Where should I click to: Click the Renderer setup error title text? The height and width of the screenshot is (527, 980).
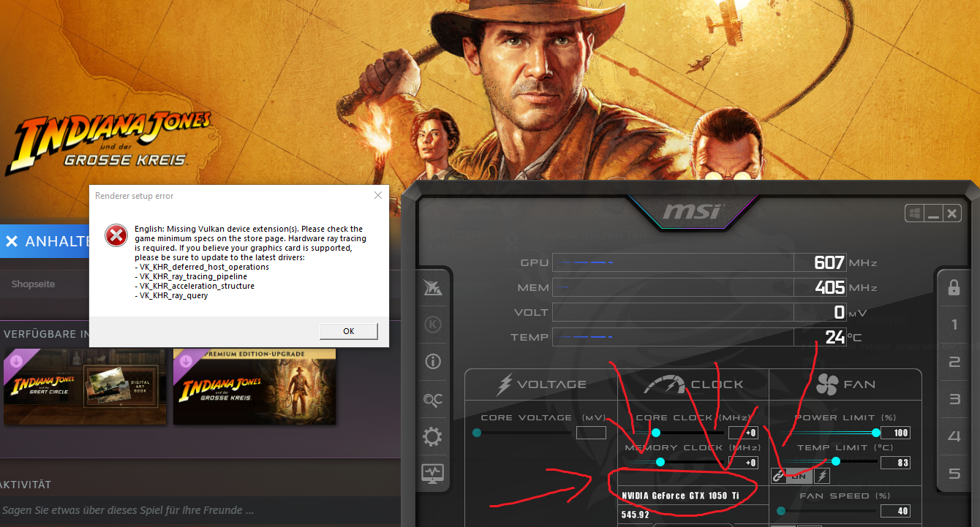tap(135, 196)
